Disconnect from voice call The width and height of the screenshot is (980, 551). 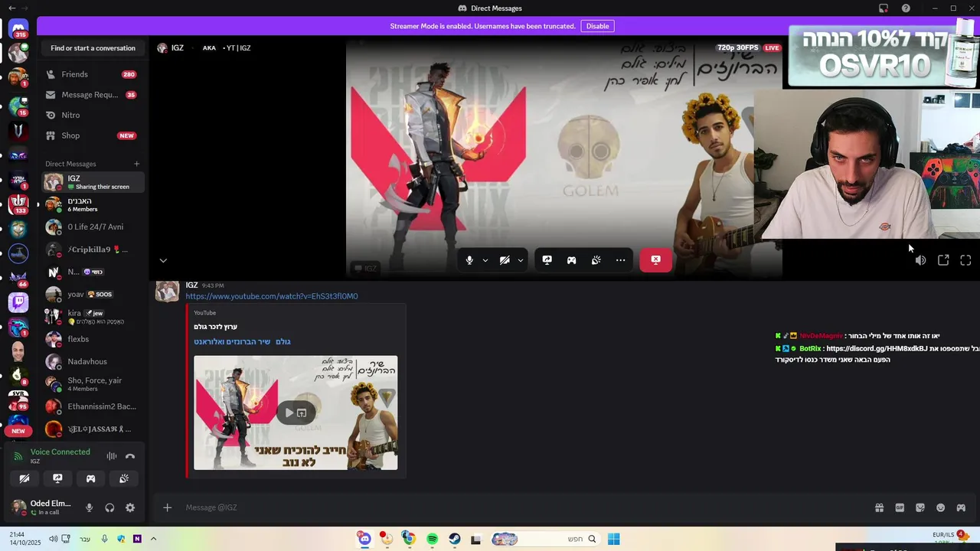pyautogui.click(x=130, y=456)
